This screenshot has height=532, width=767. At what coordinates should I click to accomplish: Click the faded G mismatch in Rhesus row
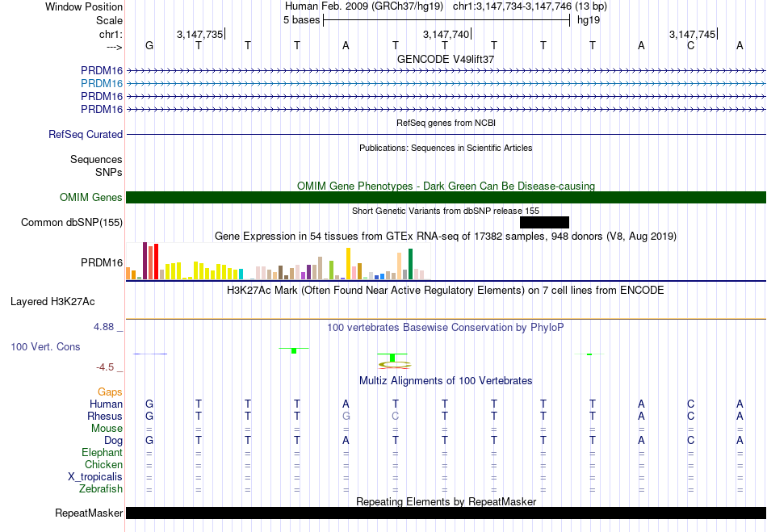(346, 417)
